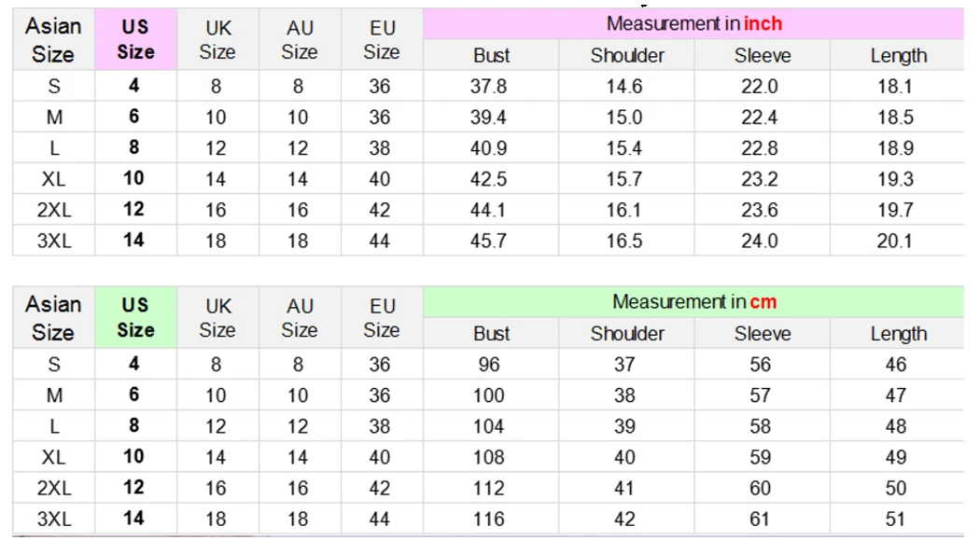The height and width of the screenshot is (541, 980).
Task: Click the Shoulder value 15.4 cell
Action: pos(624,148)
